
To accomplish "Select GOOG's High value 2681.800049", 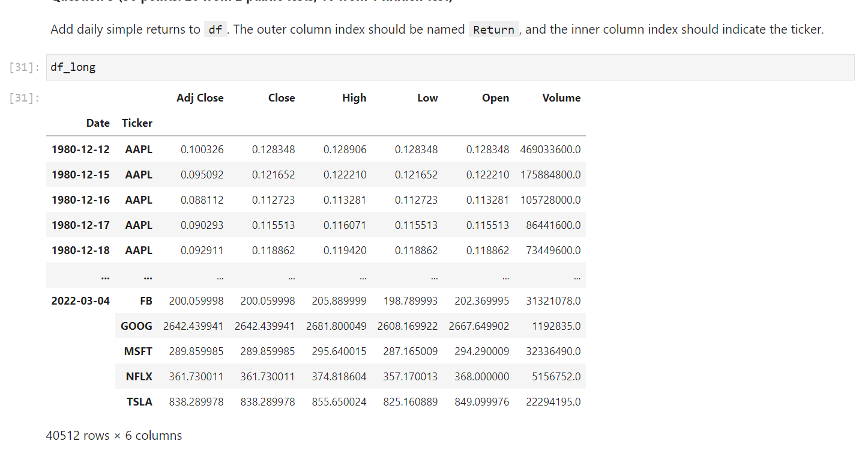I will pyautogui.click(x=336, y=326).
